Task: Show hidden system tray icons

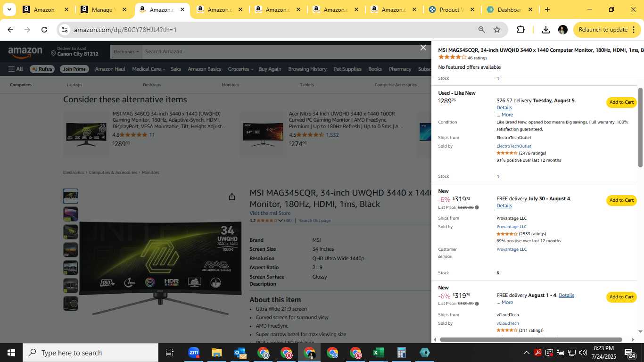Action: (527, 353)
